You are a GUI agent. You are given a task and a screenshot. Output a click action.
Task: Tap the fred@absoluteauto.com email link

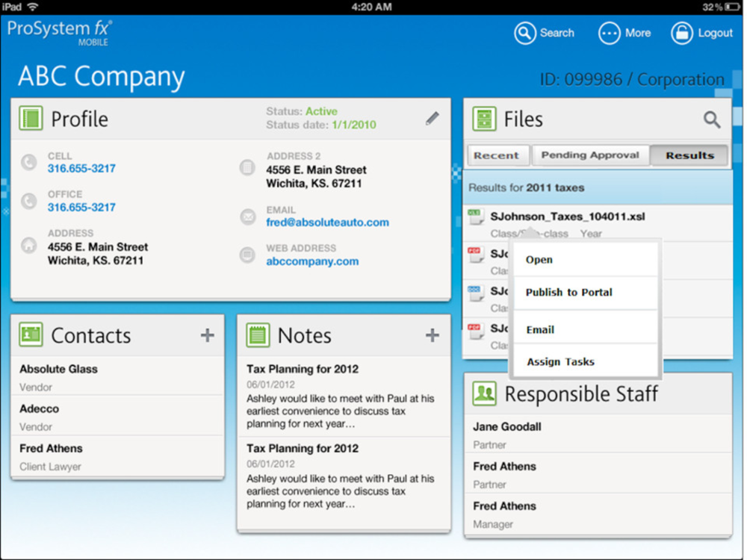point(327,222)
